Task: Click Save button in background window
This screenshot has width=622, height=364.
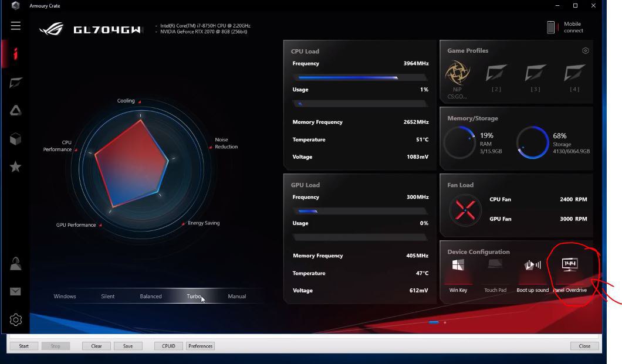Action: tap(128, 346)
